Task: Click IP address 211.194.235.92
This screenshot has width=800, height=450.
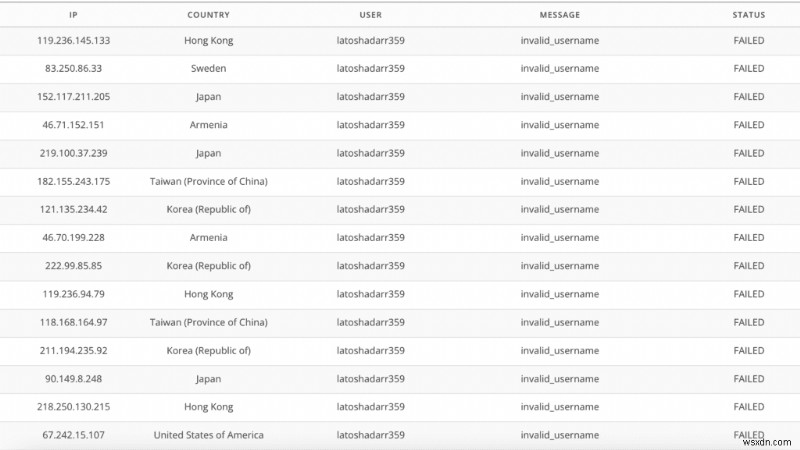Action: [x=74, y=351]
